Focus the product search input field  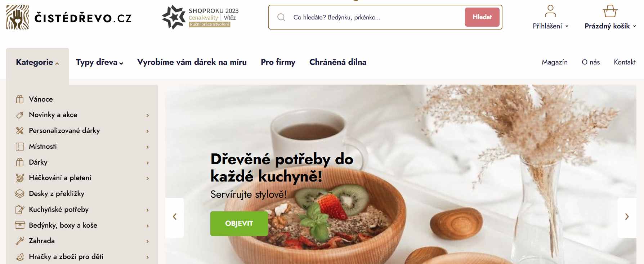tap(375, 17)
